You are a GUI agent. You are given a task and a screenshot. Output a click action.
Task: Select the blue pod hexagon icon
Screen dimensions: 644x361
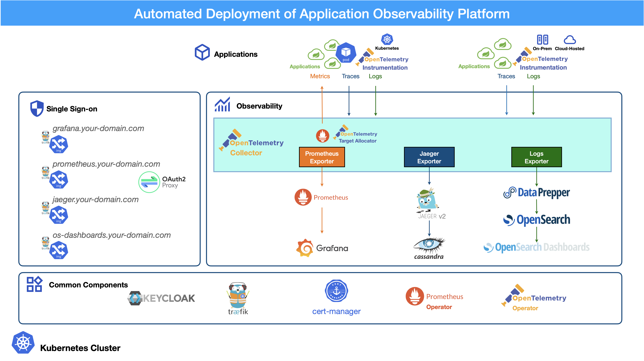(x=346, y=53)
